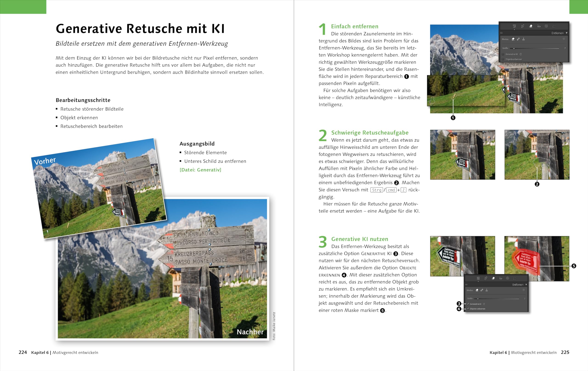588x371 pixels.
Task: Click the info icon beside Generative KI in step 1 panel
Action: tap(521, 54)
